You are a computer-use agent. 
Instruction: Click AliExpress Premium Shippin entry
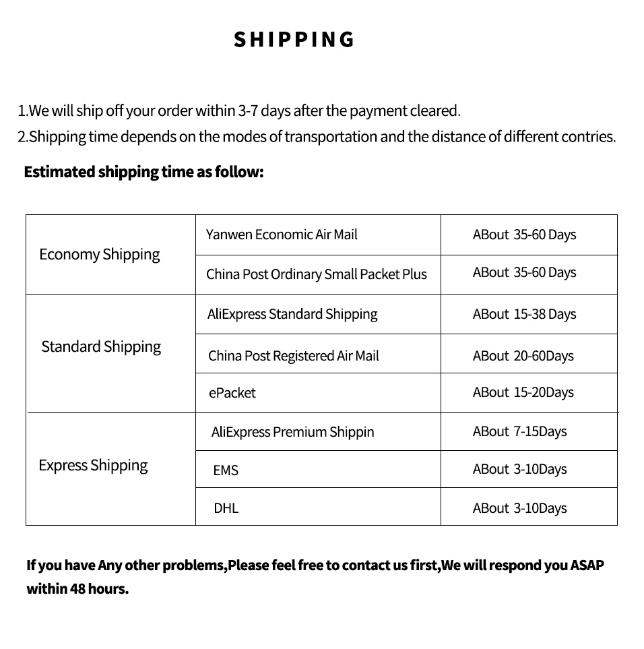293,432
